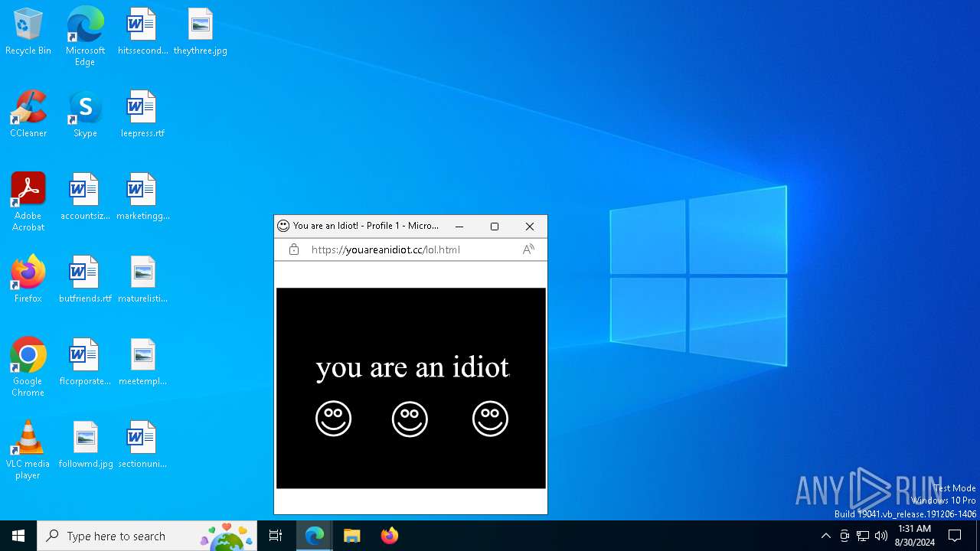This screenshot has width=980, height=551.
Task: Open the notification Action Center
Action: point(955,536)
